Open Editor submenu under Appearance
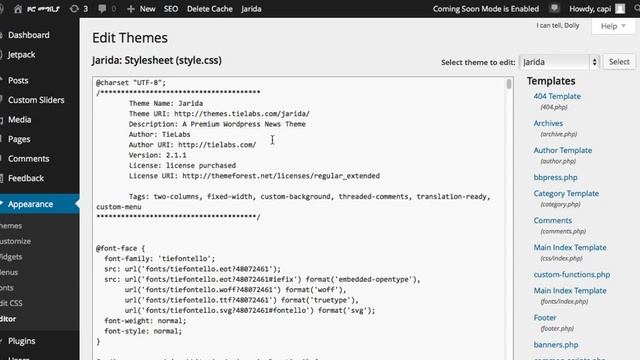 8,319
